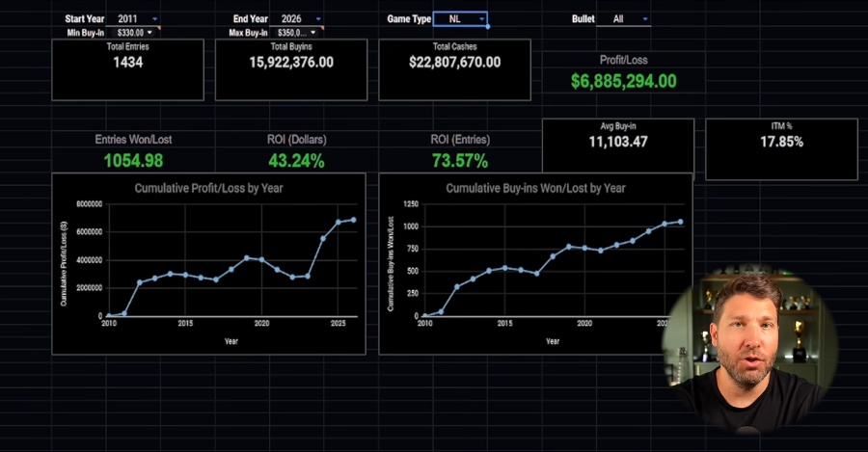The image size is (868, 452).
Task: Click the ROI (Dollars) heading
Action: pyautogui.click(x=297, y=140)
